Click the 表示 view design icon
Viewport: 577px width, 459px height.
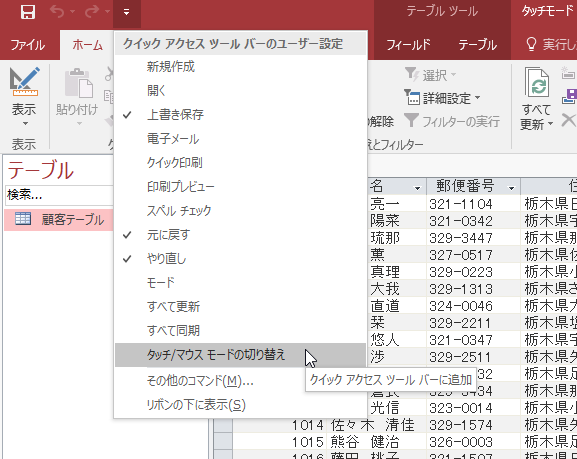(24, 82)
